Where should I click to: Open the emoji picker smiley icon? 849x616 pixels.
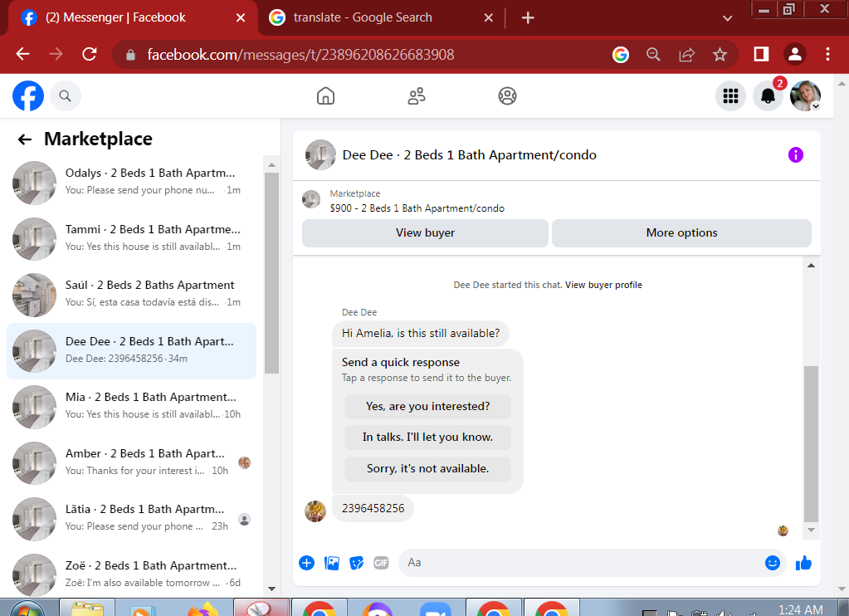pos(772,563)
